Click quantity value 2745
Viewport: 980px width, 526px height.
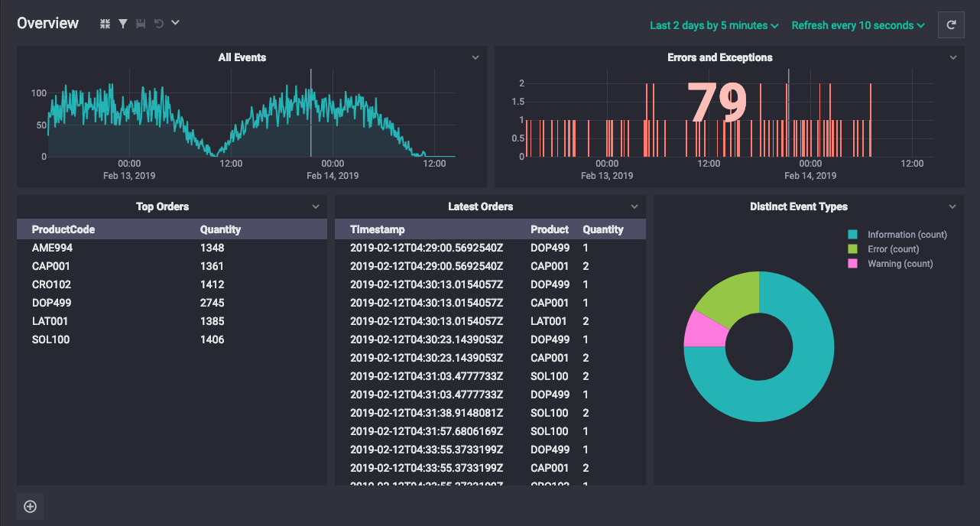click(213, 303)
